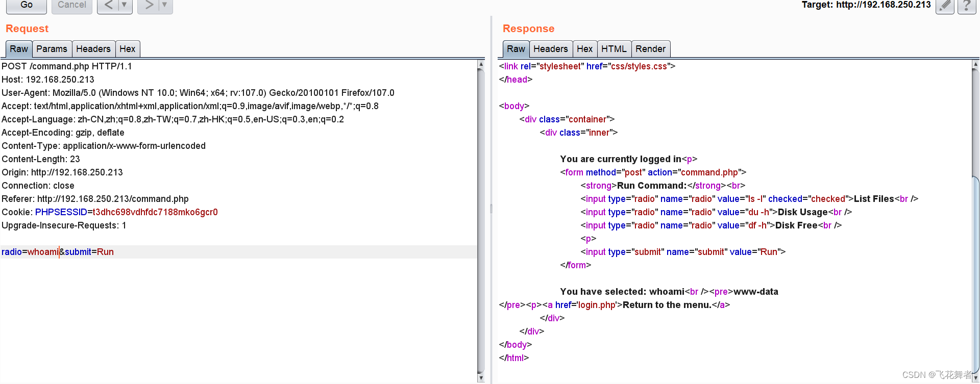Click the 'You are currently logged in' line
The height and width of the screenshot is (384, 980).
[629, 159]
